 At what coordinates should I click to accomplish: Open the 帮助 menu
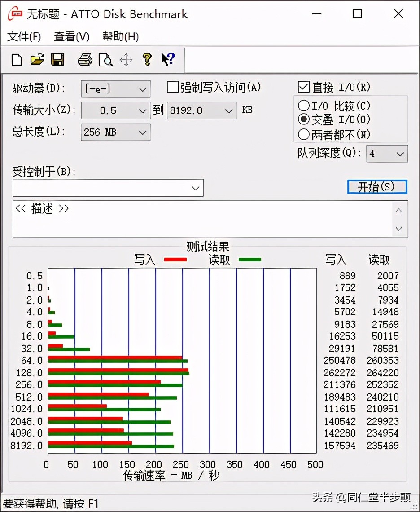(119, 36)
